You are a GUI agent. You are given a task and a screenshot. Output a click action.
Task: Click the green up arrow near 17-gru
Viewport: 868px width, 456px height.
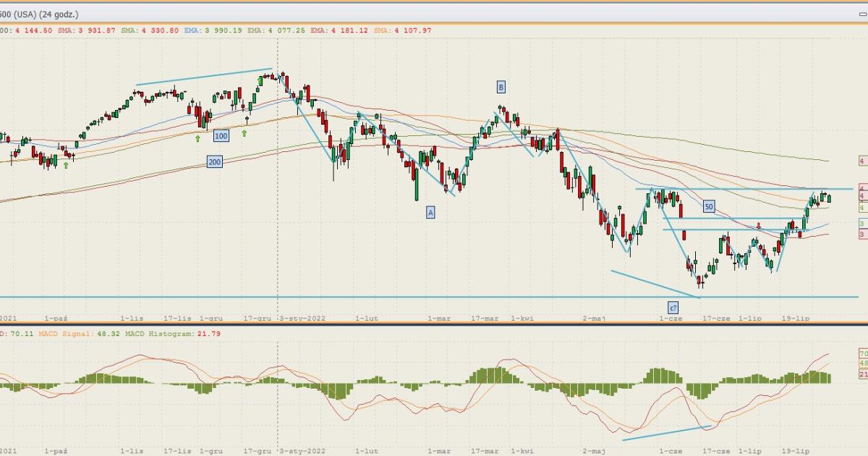pos(244,133)
